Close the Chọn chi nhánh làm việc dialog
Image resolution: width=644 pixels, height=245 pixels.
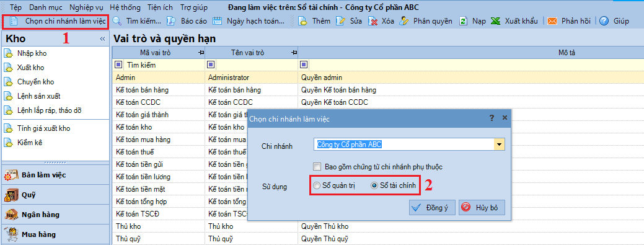click(x=505, y=118)
